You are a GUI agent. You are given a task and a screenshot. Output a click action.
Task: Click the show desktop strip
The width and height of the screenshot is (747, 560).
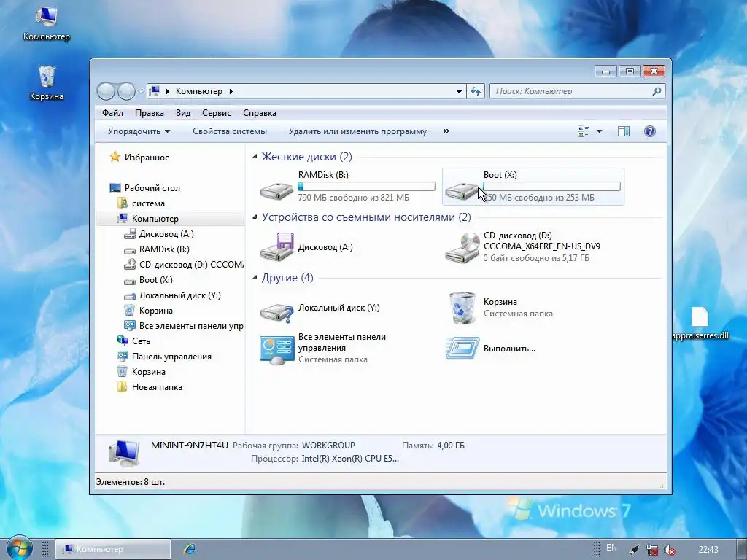742,549
